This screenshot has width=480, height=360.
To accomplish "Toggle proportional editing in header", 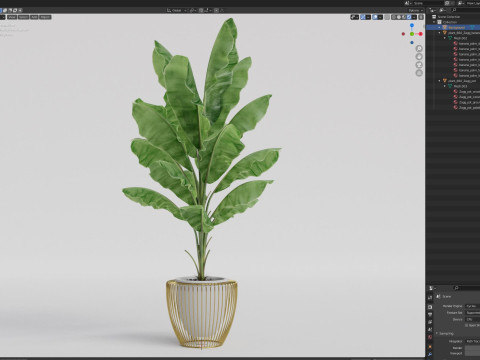I will click(x=216, y=10).
